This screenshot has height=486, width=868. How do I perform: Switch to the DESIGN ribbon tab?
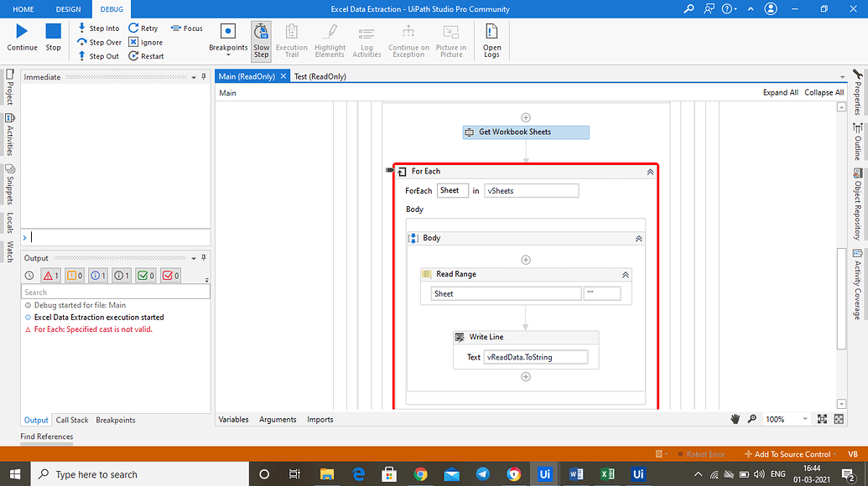68,9
